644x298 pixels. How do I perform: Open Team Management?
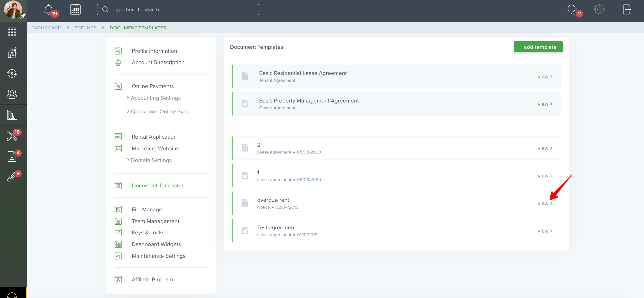(x=156, y=221)
